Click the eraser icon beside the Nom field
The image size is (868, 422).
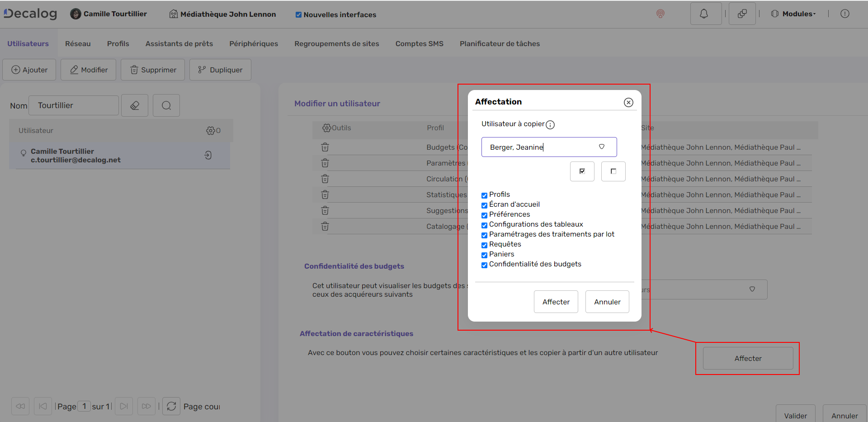(x=134, y=105)
